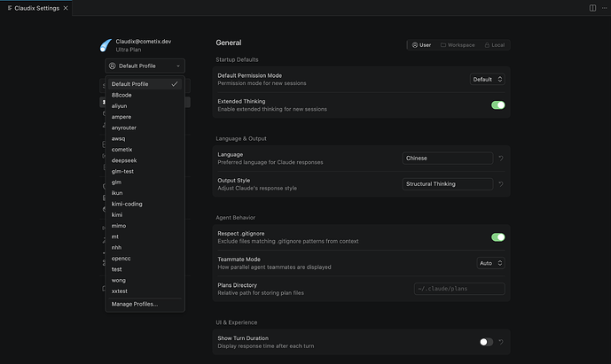Screen dimensions: 611x364
Task: Click the Output Style input field
Action: point(447,184)
